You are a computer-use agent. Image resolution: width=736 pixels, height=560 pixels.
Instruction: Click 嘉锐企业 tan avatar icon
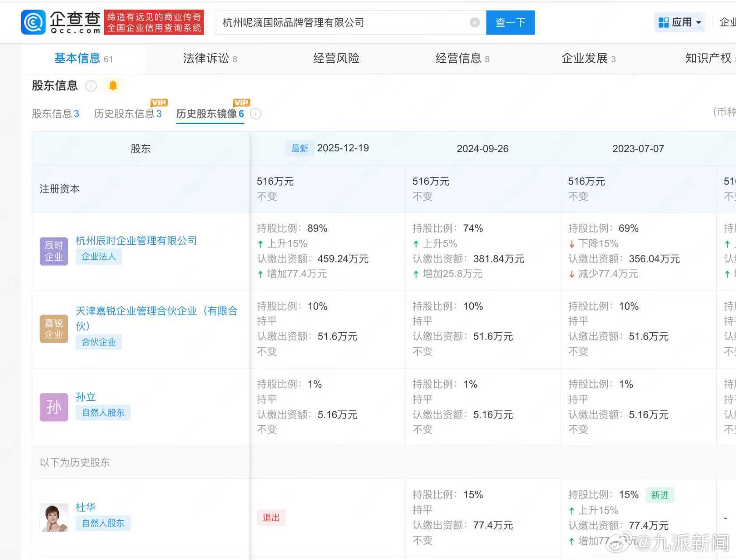pos(54,329)
